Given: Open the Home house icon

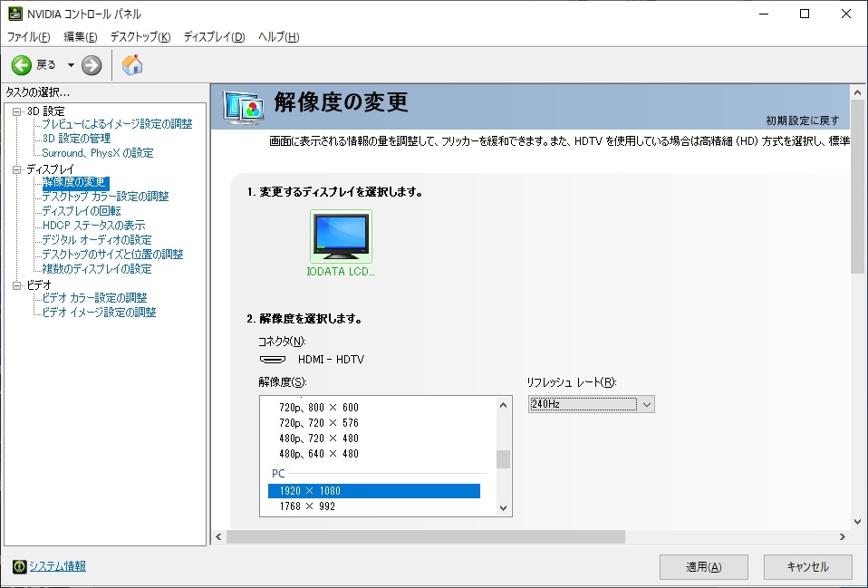Looking at the screenshot, I should [x=132, y=65].
